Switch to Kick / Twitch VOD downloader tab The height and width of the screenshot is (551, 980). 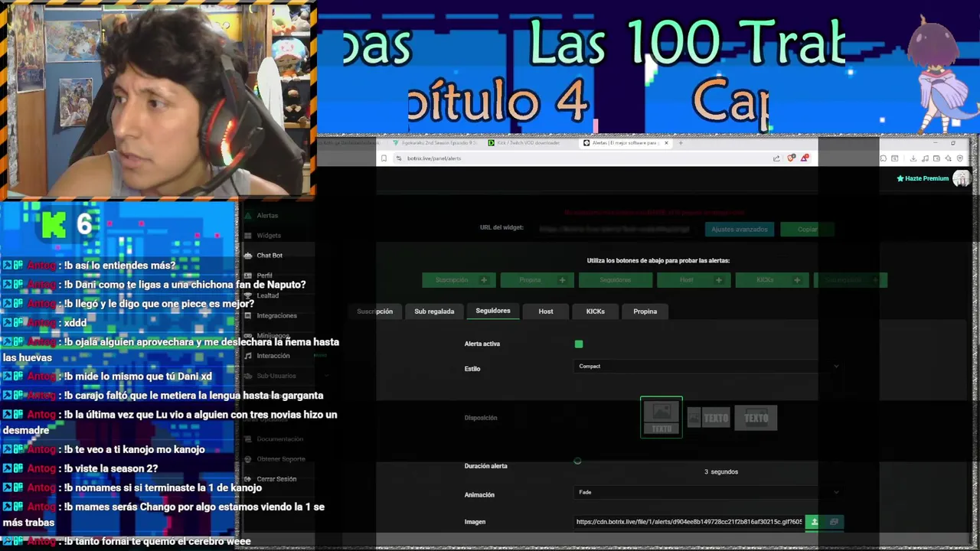pyautogui.click(x=530, y=143)
